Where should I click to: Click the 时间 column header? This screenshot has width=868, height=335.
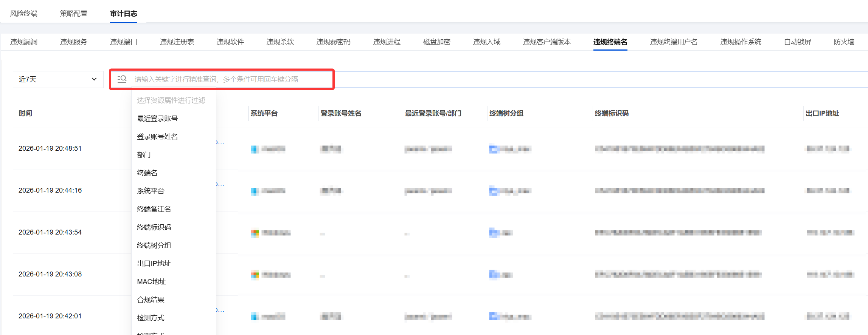pos(25,113)
